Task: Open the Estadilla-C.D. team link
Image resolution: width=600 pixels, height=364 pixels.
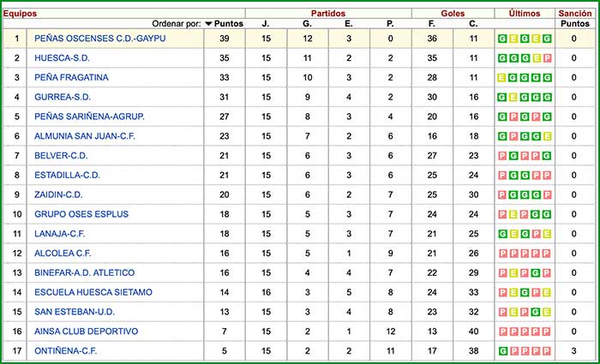Action: [68, 176]
